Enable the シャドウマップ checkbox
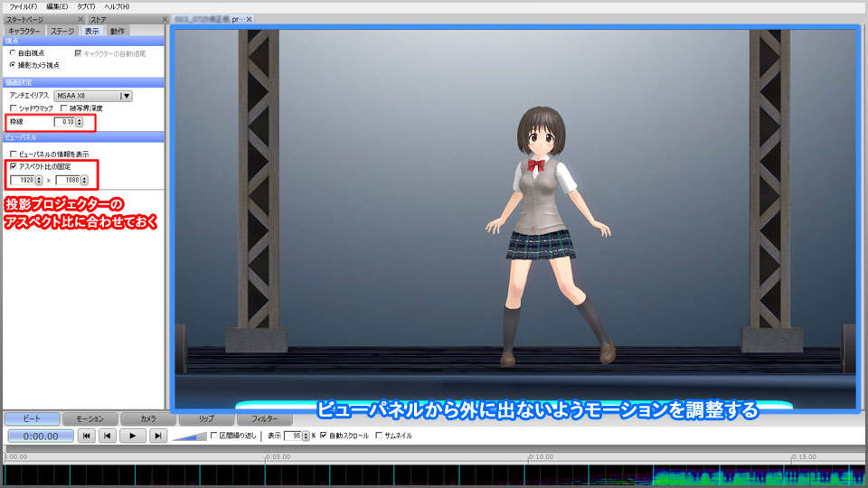The height and width of the screenshot is (488, 868). click(13, 108)
